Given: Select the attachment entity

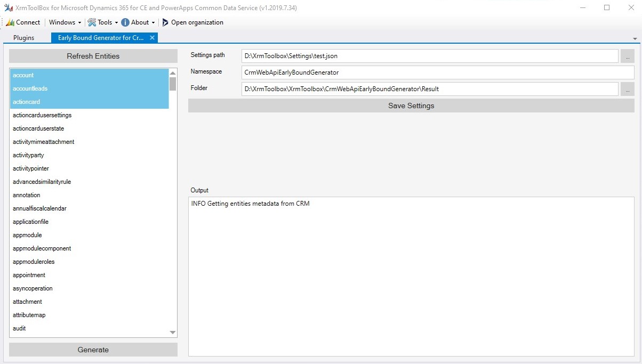Looking at the screenshot, I should [x=90, y=302].
